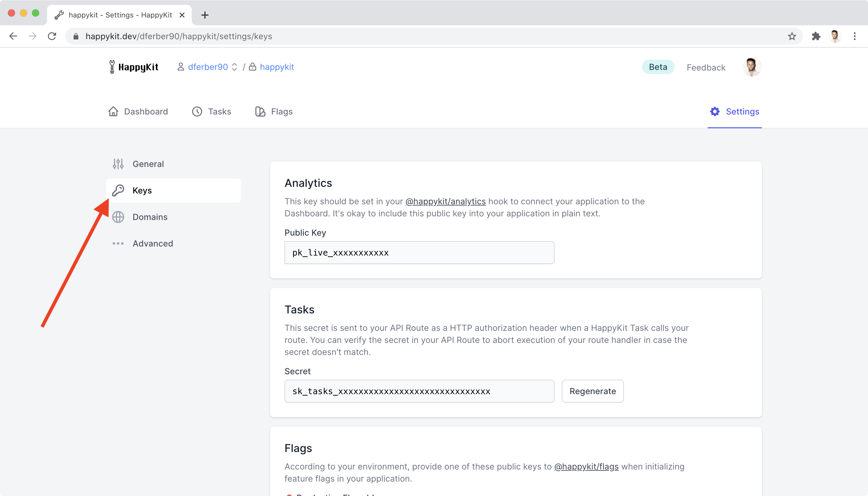
Task: Click the HappyKit logo
Action: (x=134, y=67)
